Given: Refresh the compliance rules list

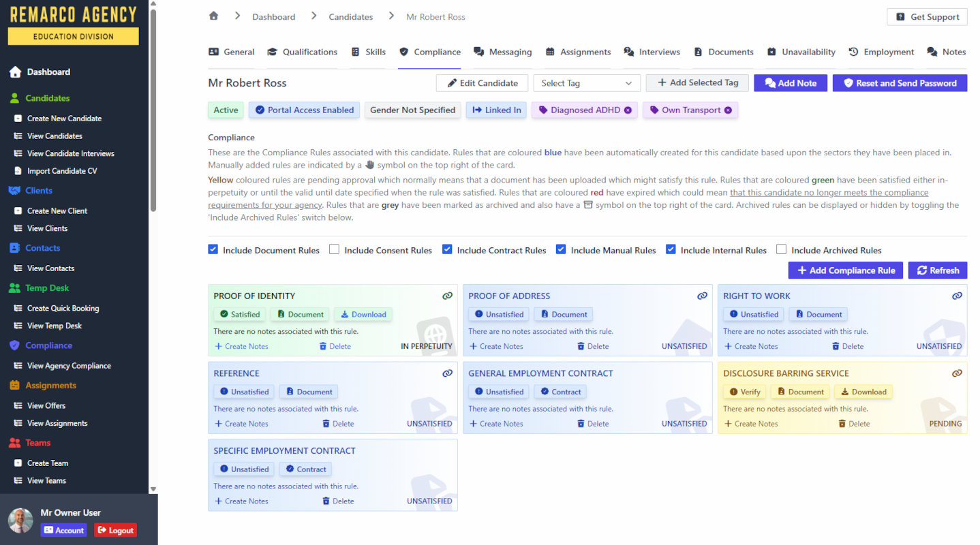Looking at the screenshot, I should coord(938,270).
